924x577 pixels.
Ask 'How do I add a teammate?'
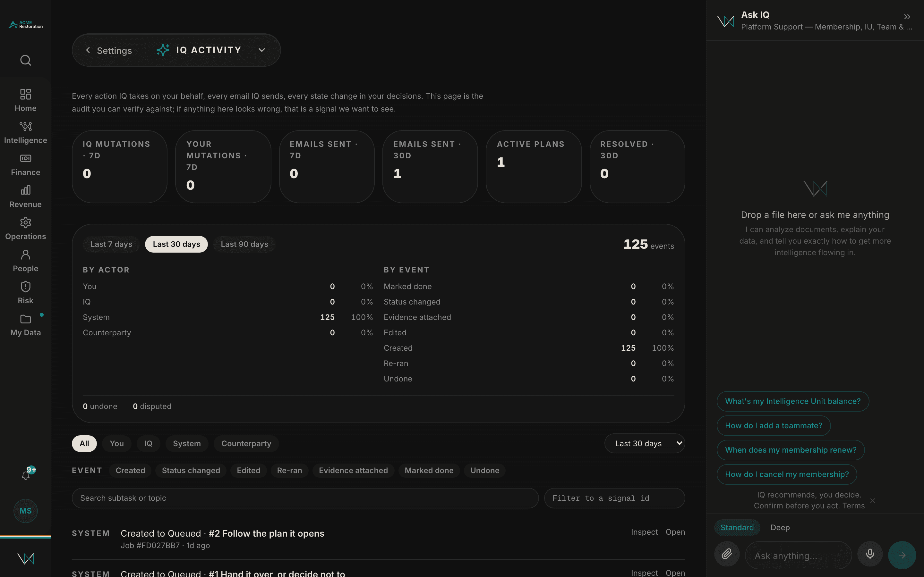pyautogui.click(x=774, y=425)
